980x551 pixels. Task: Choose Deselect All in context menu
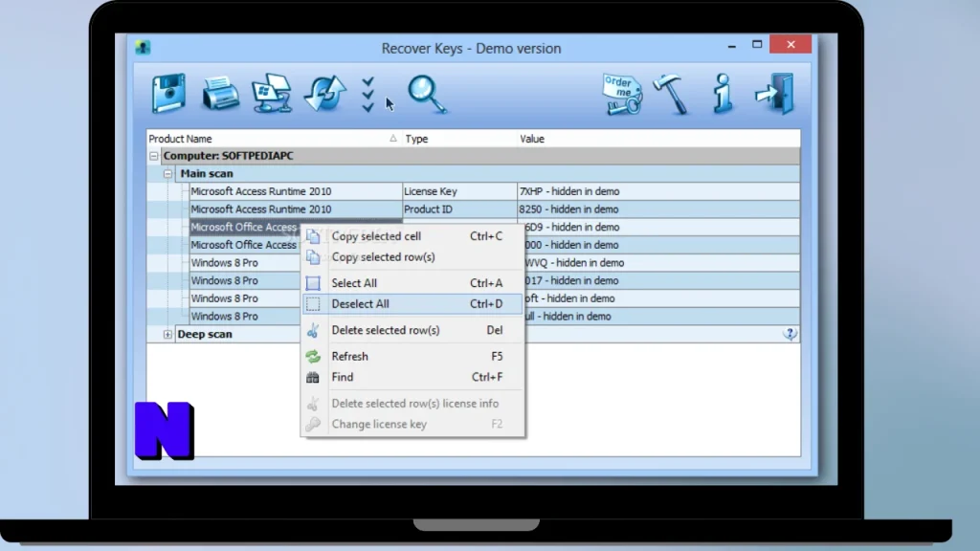[x=412, y=303]
